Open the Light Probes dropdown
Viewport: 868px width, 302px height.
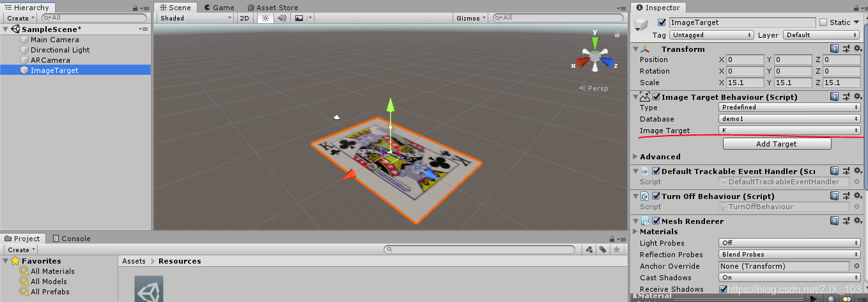coord(789,243)
